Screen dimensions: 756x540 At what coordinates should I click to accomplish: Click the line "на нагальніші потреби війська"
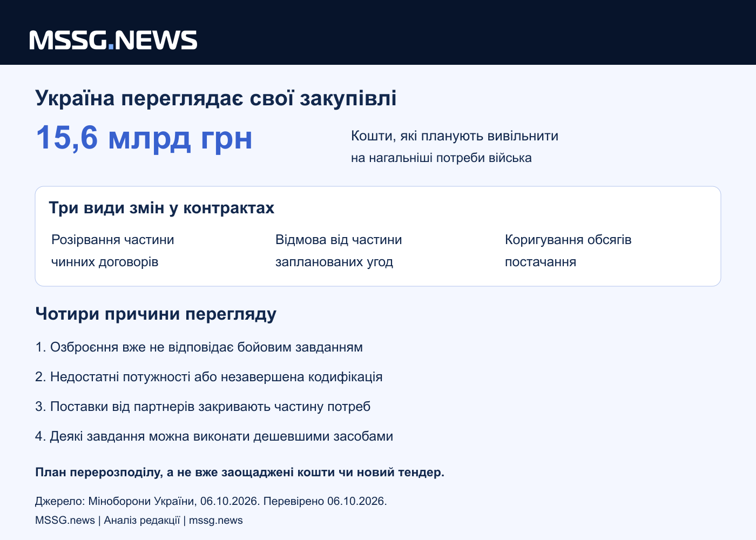tap(441, 158)
